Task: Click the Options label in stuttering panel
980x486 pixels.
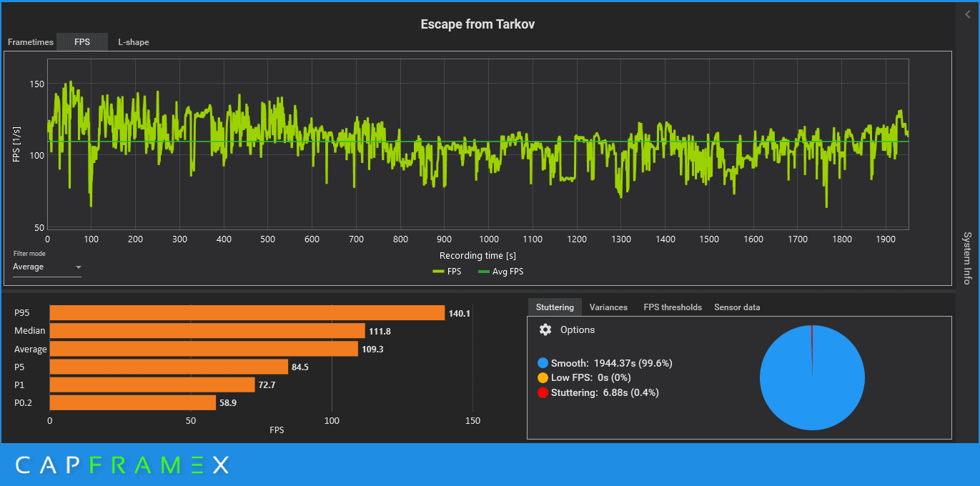Action: pos(578,330)
